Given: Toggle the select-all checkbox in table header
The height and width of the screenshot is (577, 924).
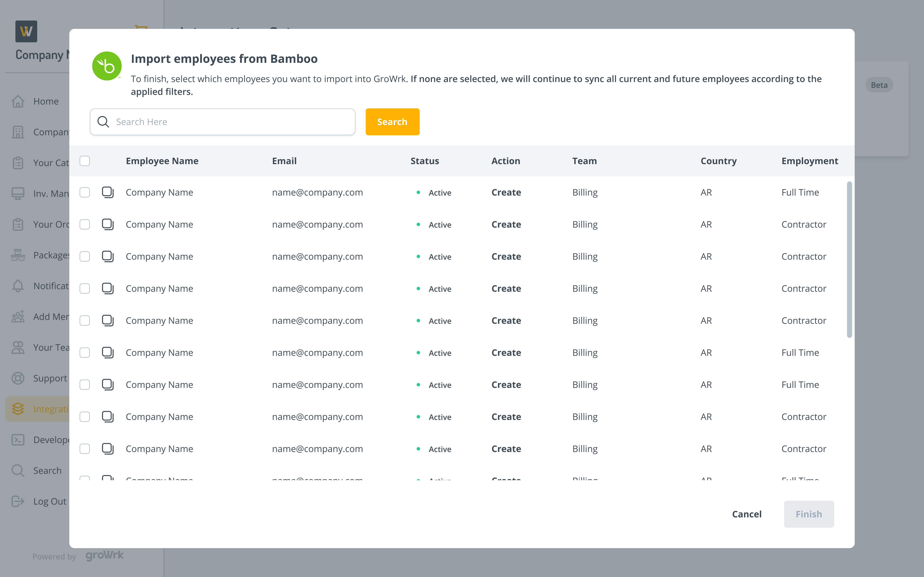Looking at the screenshot, I should click(85, 161).
